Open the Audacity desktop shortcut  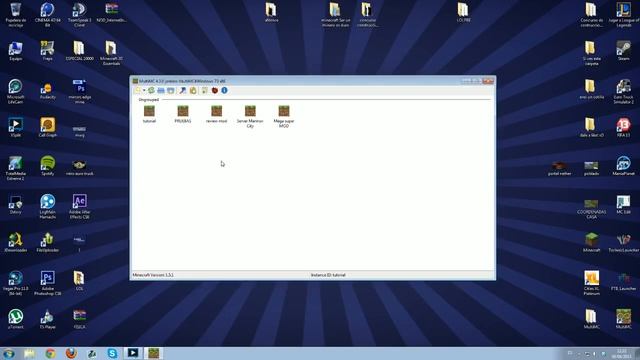tap(47, 91)
